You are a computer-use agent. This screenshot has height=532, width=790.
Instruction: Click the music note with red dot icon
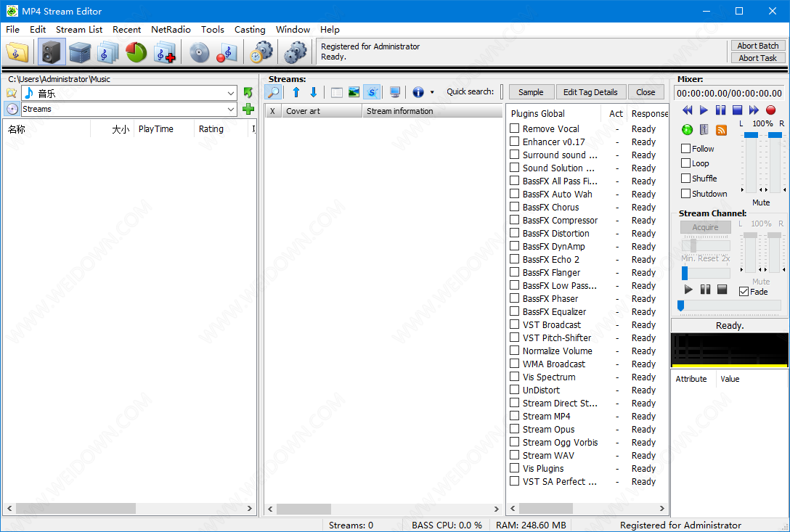pos(227,52)
